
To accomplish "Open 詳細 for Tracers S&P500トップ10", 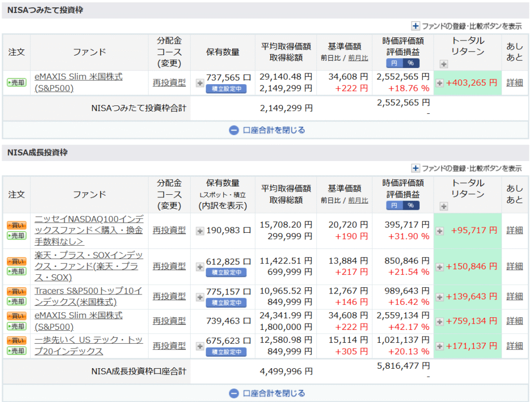I will pos(514,297).
